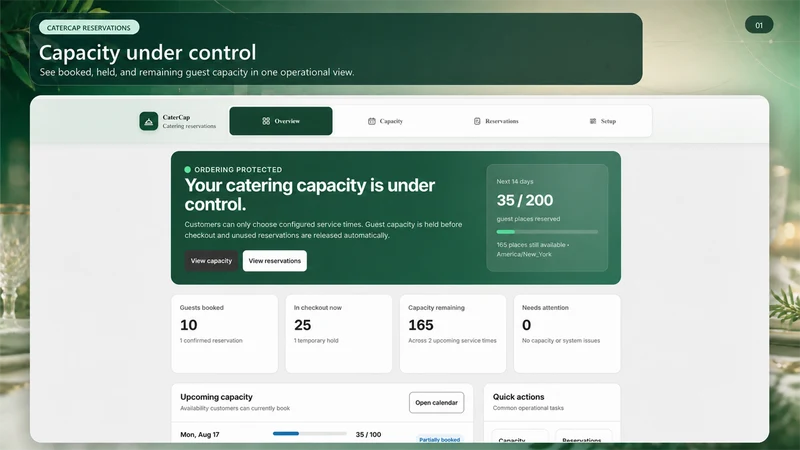The height and width of the screenshot is (450, 800).
Task: Open the Capacity tab
Action: 385,121
